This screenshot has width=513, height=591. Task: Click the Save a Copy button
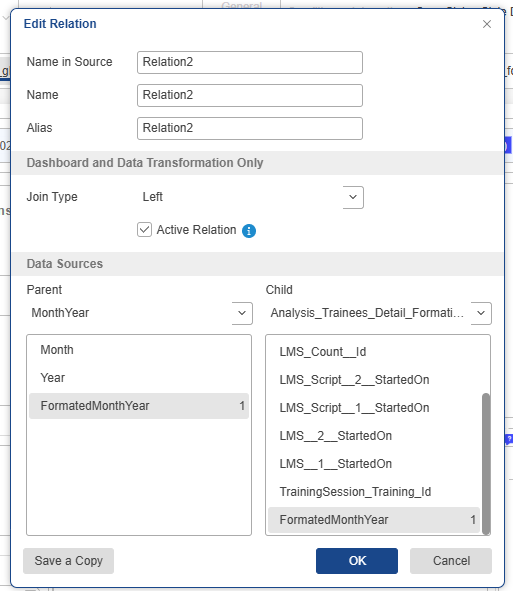tap(68, 561)
